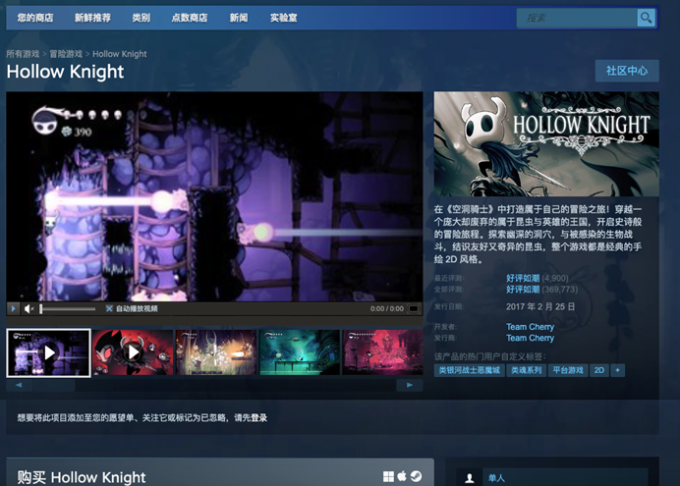Click the 所有游戏 breadcrumb link
Viewport: 680px width, 486px height.
coord(23,54)
